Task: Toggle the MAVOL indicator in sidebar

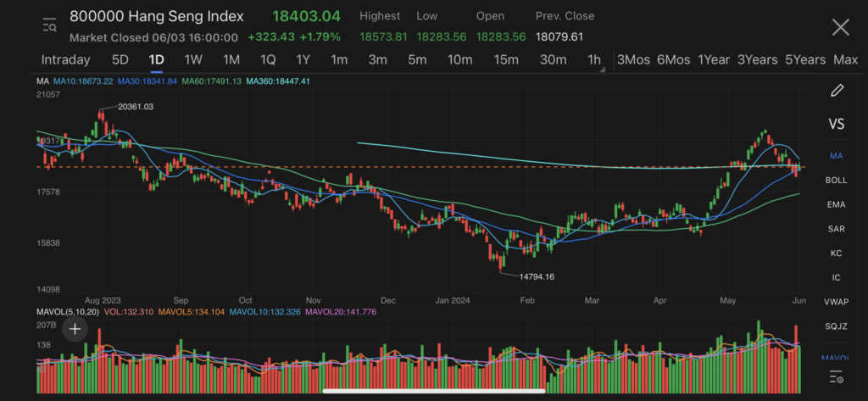Action: click(x=836, y=359)
